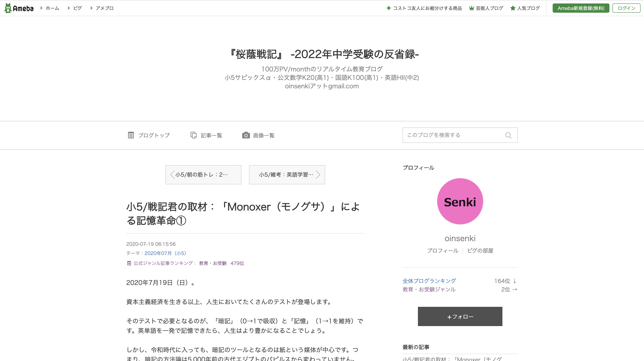This screenshot has width=644, height=361.
Task: Open the ホーム link in header
Action: tap(52, 8)
